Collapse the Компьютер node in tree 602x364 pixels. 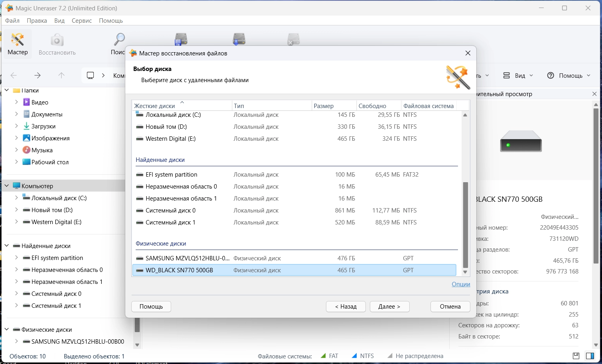coord(7,186)
